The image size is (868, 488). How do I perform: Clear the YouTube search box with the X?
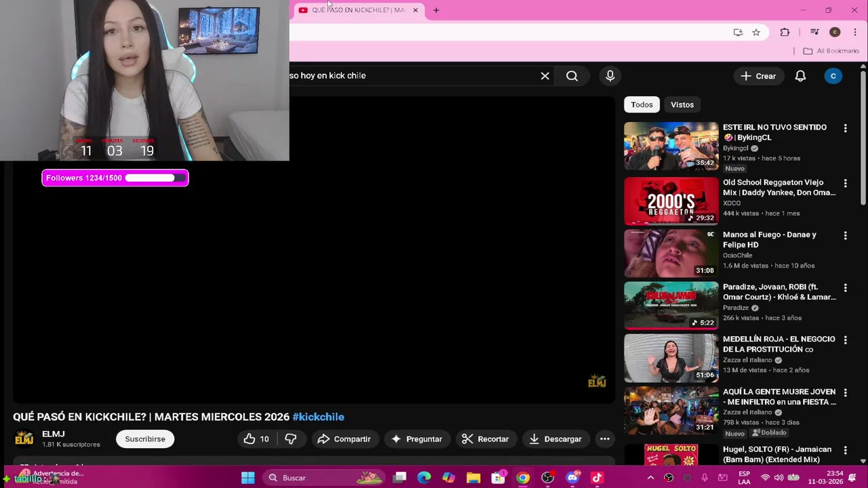(545, 76)
